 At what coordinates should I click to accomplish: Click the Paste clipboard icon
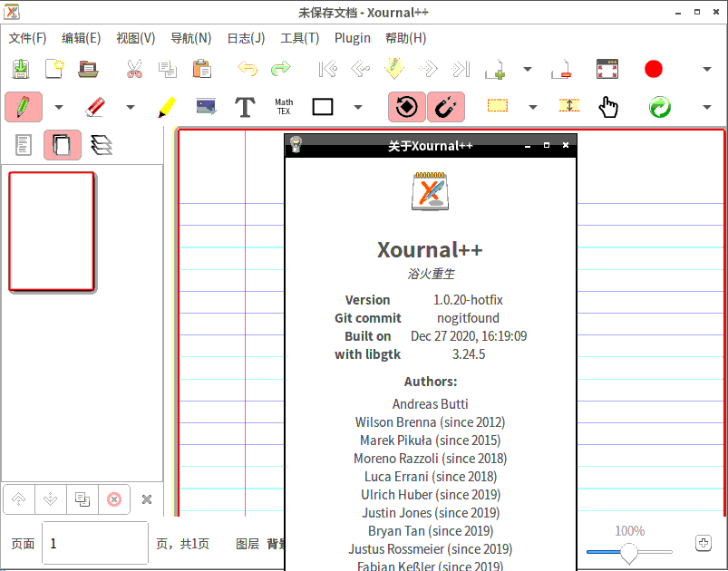tap(202, 69)
